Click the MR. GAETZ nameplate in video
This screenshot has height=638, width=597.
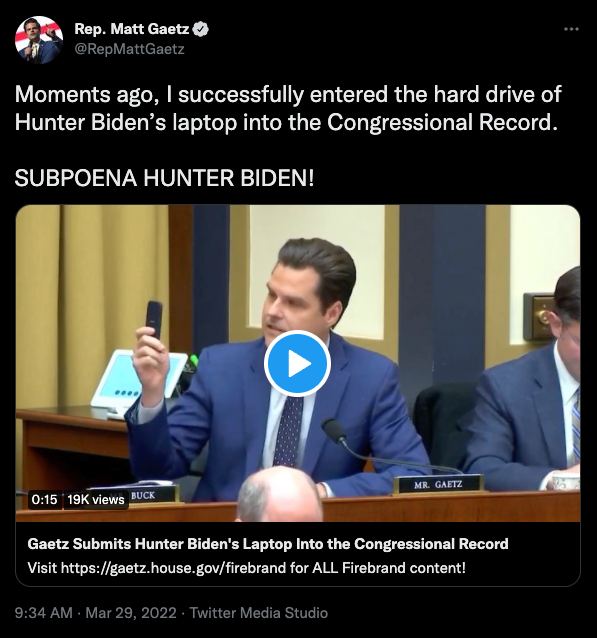pyautogui.click(x=438, y=484)
